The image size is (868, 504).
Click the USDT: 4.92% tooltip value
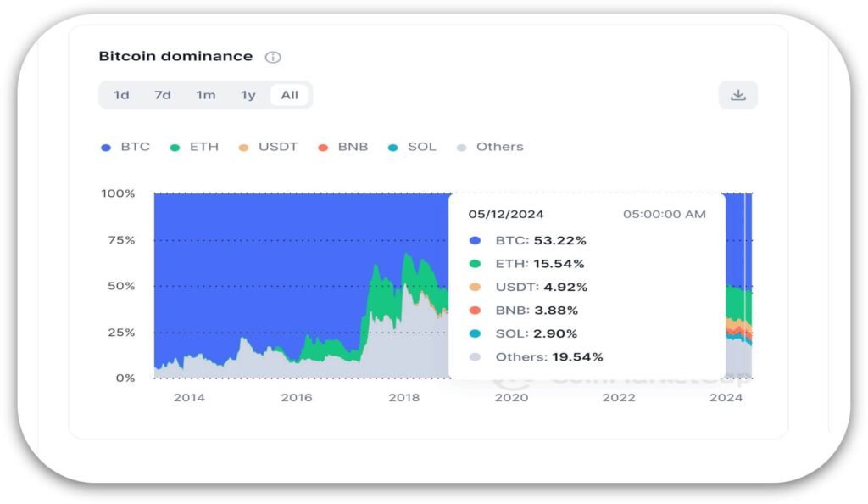pyautogui.click(x=542, y=287)
